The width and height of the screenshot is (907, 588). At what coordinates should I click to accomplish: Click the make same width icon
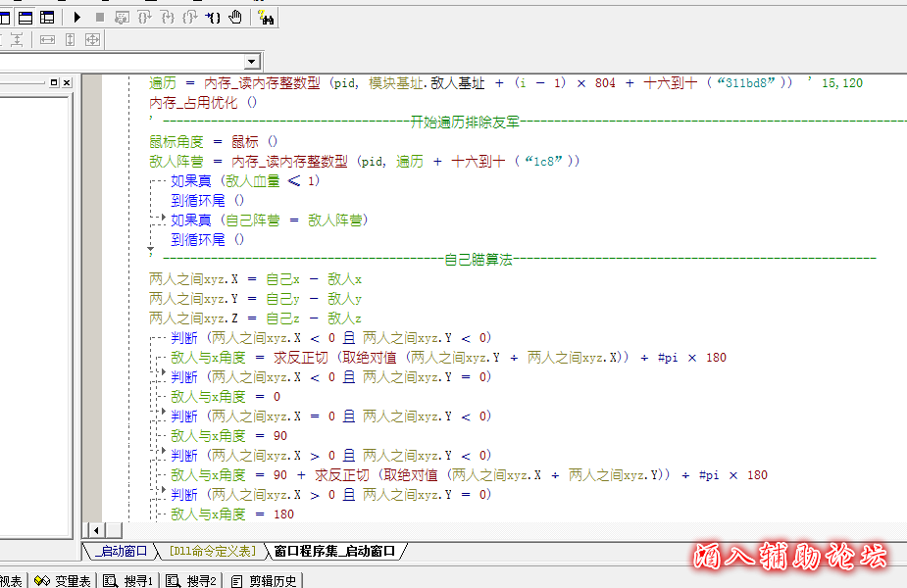pos(47,40)
